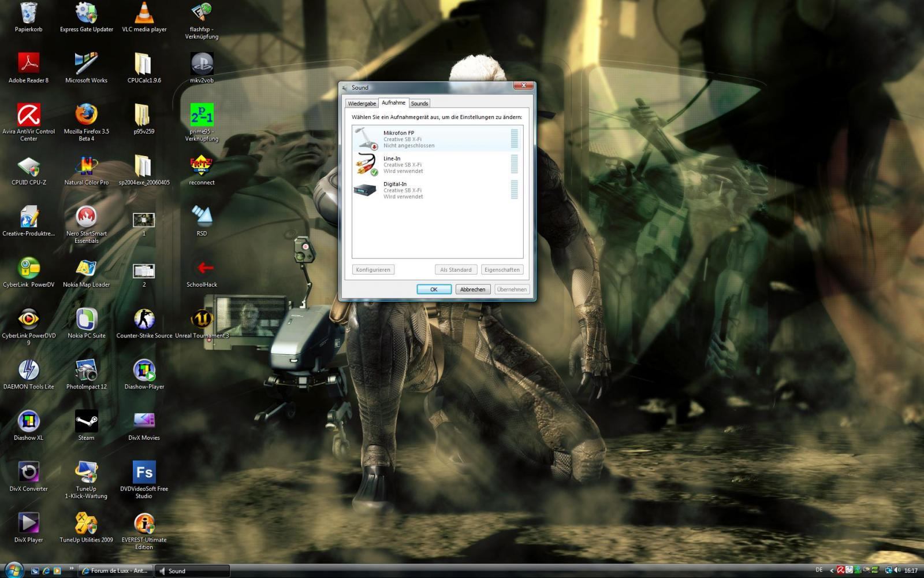Screen dimensions: 924x578
Task: Open the Forum de Luxx taskbar button
Action: click(x=115, y=570)
